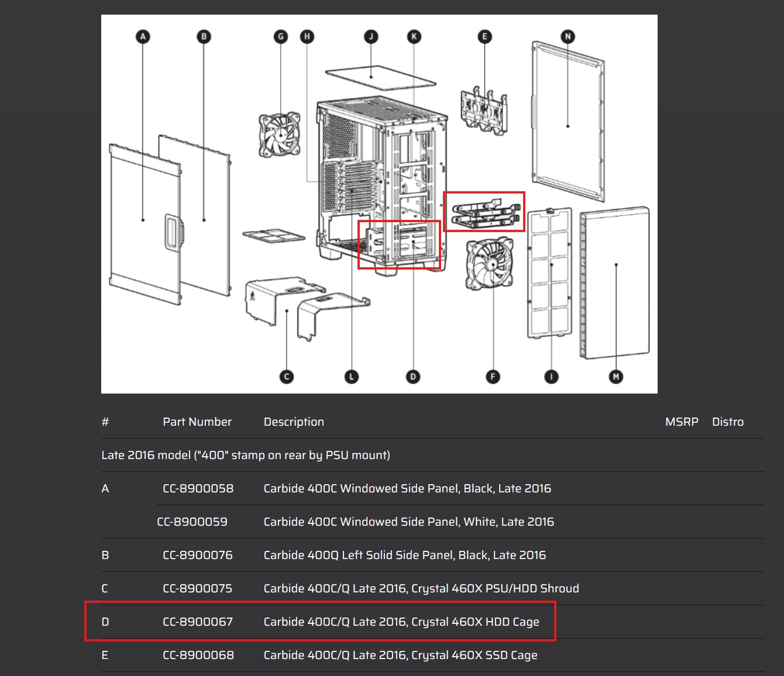Click the small bottom filter drawing left of chassis
784x676 pixels.
click(x=274, y=236)
